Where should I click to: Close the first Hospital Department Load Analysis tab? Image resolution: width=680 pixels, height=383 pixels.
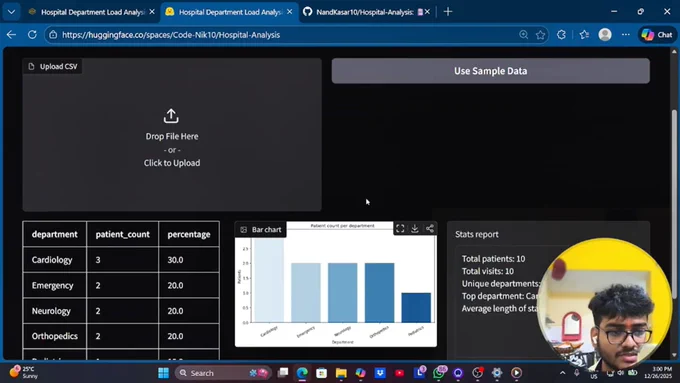point(152,12)
